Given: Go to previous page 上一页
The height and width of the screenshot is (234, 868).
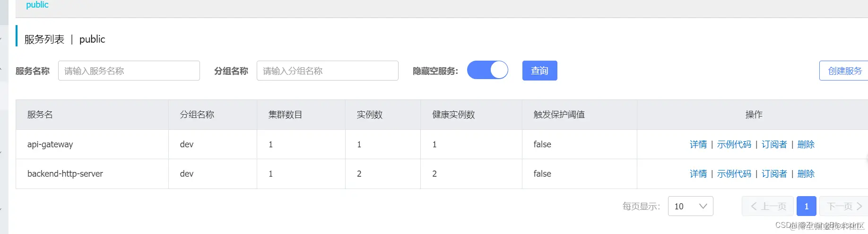Looking at the screenshot, I should pyautogui.click(x=768, y=206).
